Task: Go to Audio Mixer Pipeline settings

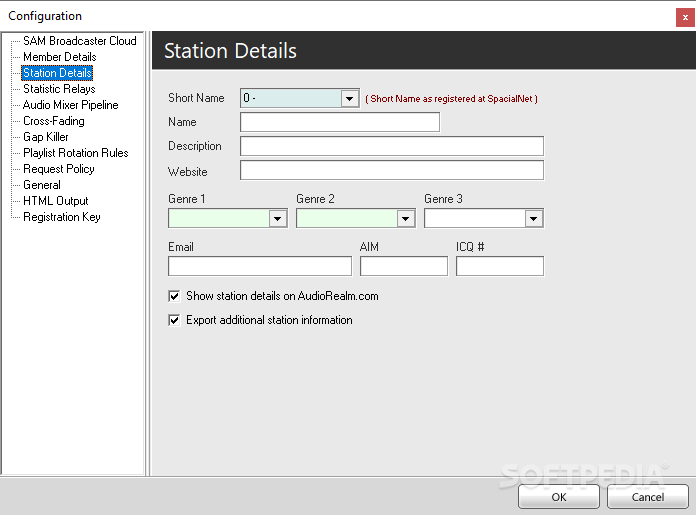Action: (71, 105)
